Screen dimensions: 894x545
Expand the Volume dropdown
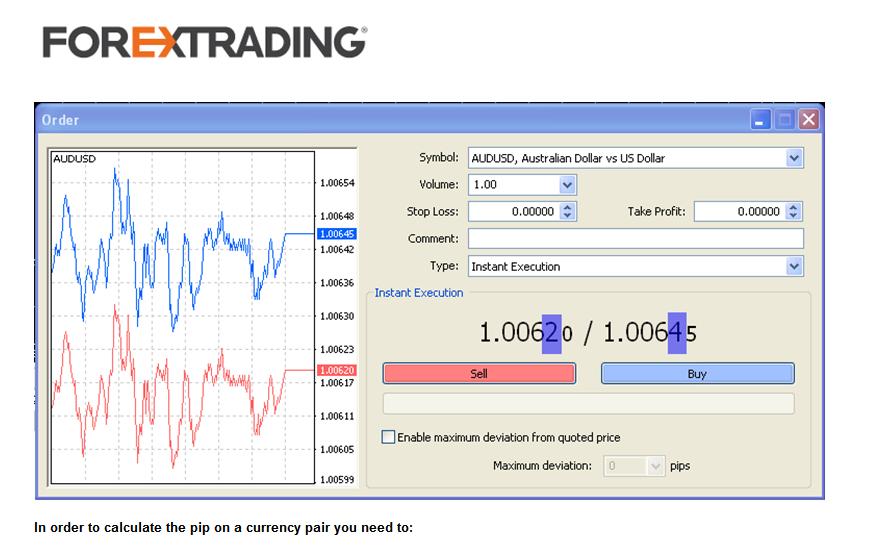pos(567,185)
